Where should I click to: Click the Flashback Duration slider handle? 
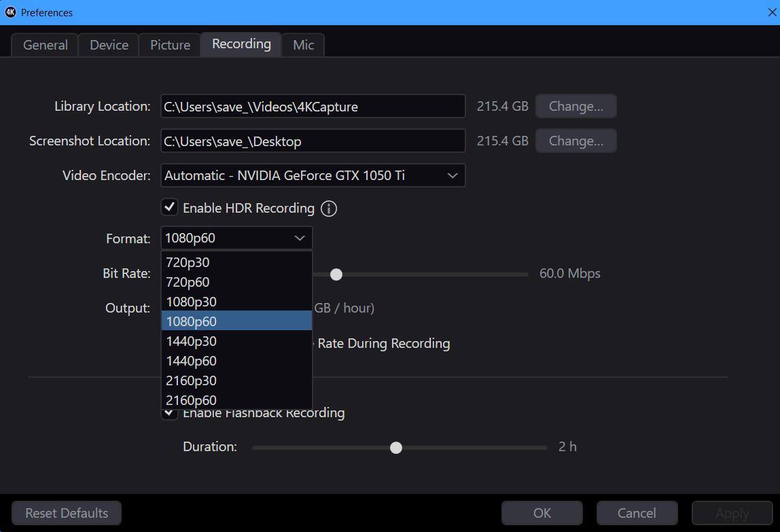(x=396, y=448)
